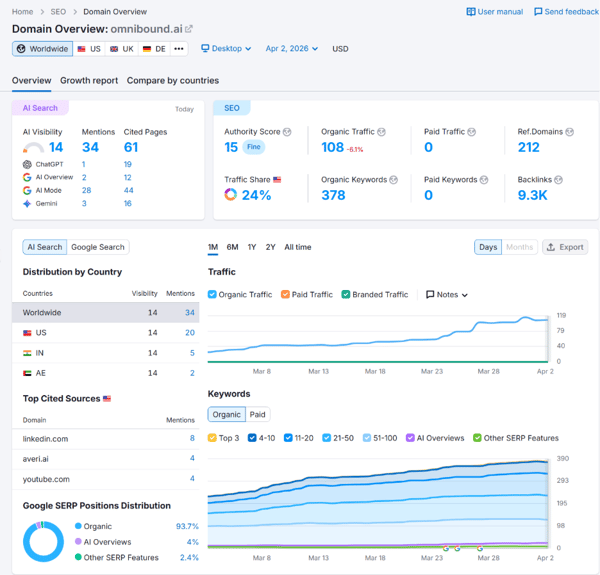Click the Organic Traffic info icon
The width and height of the screenshot is (600, 575).
click(381, 132)
